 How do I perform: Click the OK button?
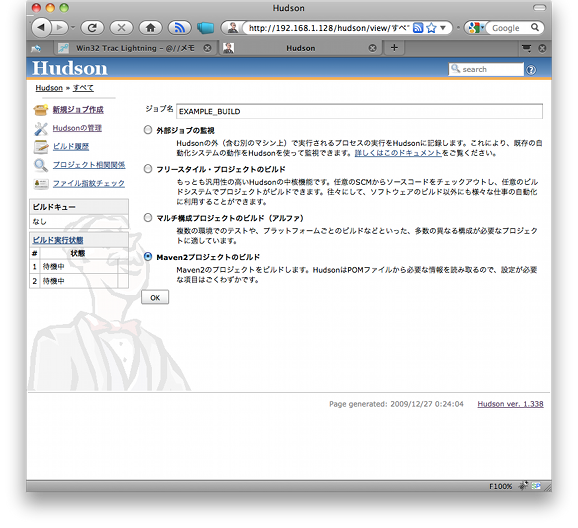click(155, 297)
